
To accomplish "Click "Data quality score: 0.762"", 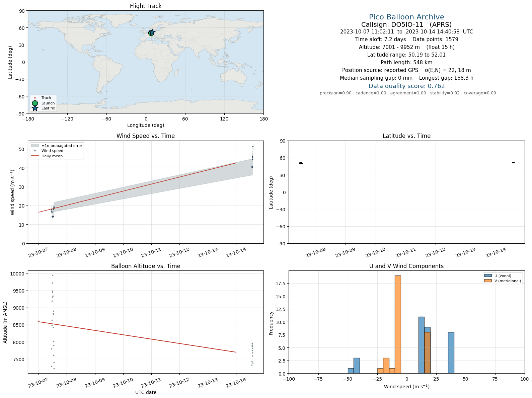I will click(x=406, y=86).
